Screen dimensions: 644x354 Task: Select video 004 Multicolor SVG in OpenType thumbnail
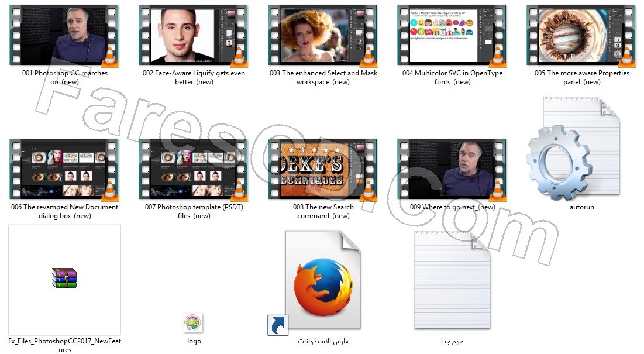(452, 35)
